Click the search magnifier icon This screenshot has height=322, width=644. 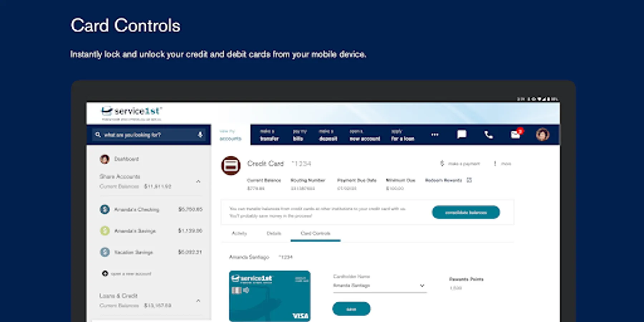pyautogui.click(x=98, y=135)
